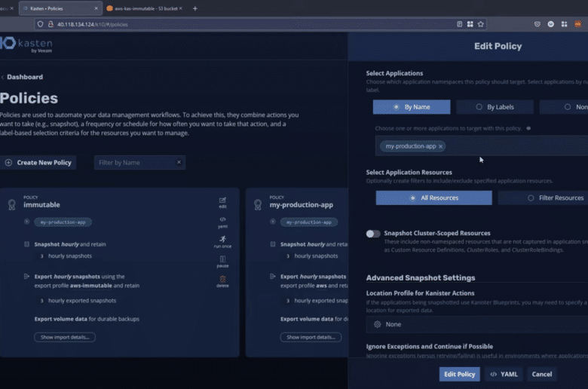Click the immutable policy name

[41, 205]
